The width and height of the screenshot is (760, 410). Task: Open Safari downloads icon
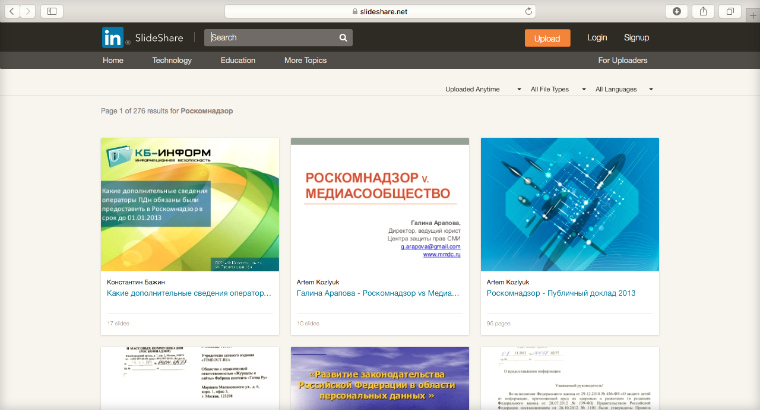[x=677, y=10]
